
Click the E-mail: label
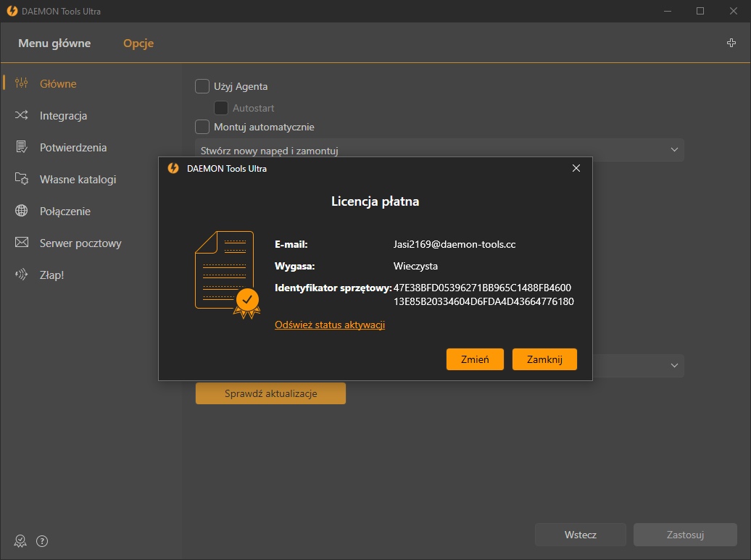click(291, 244)
